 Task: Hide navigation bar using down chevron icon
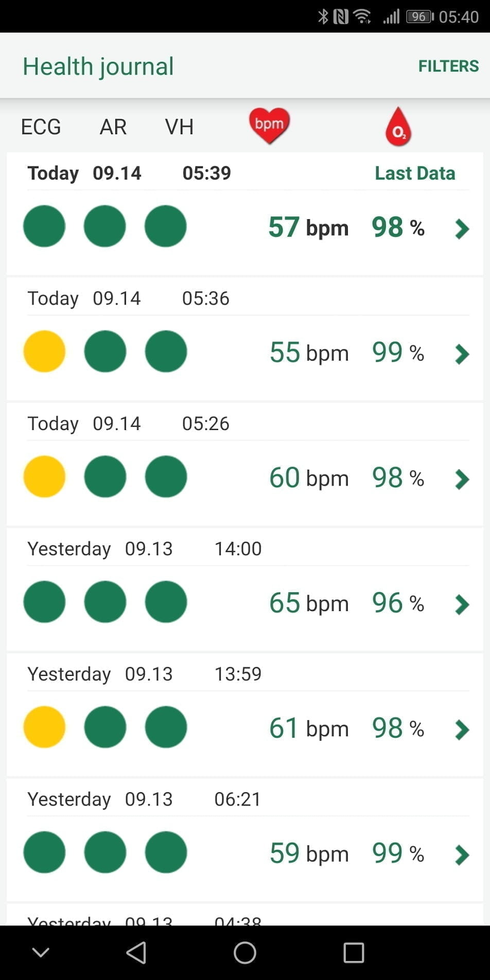click(x=41, y=952)
